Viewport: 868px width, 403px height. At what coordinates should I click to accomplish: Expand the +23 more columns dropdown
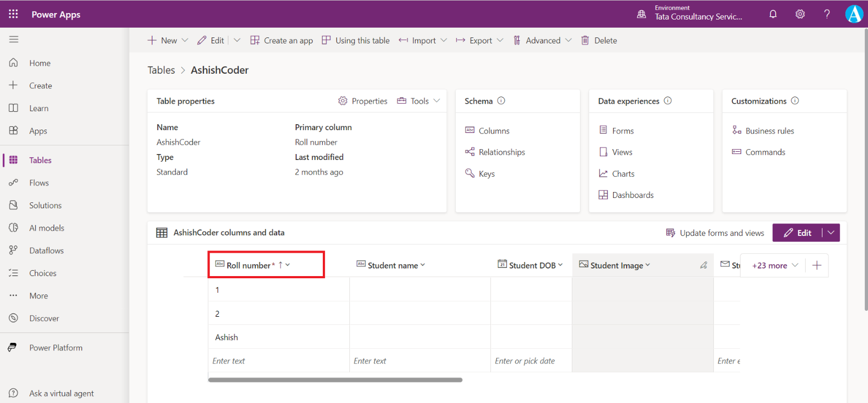pyautogui.click(x=775, y=265)
